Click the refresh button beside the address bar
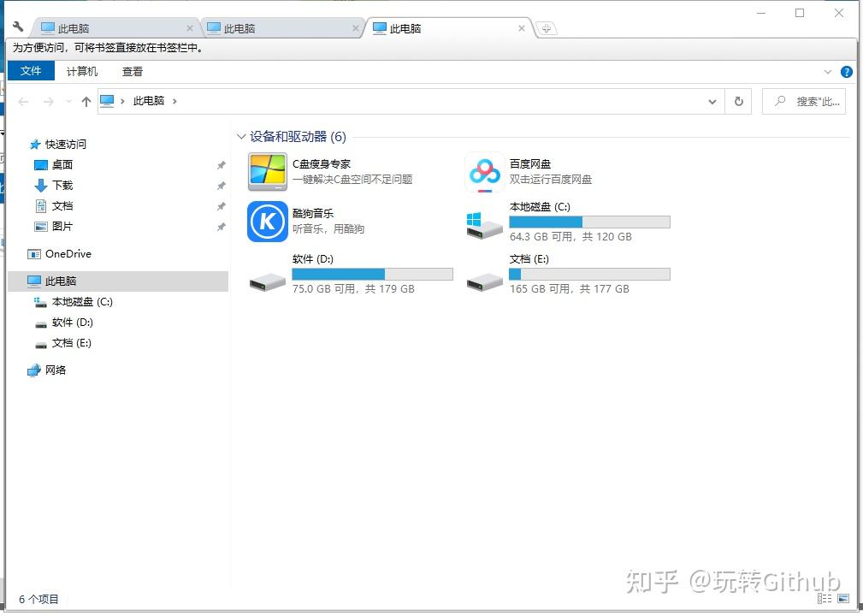 [738, 101]
